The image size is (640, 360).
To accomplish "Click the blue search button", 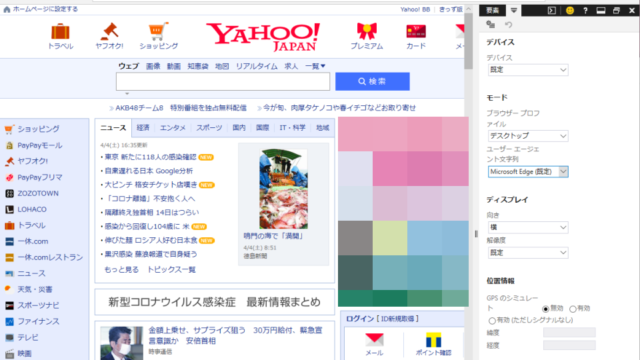I will (372, 82).
